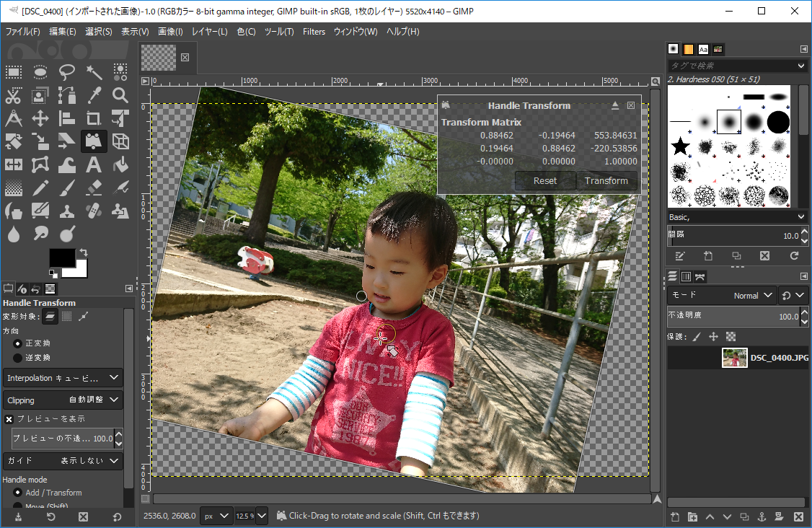Open the ファイル(F) menu
The width and height of the screenshot is (812, 528).
(x=23, y=32)
